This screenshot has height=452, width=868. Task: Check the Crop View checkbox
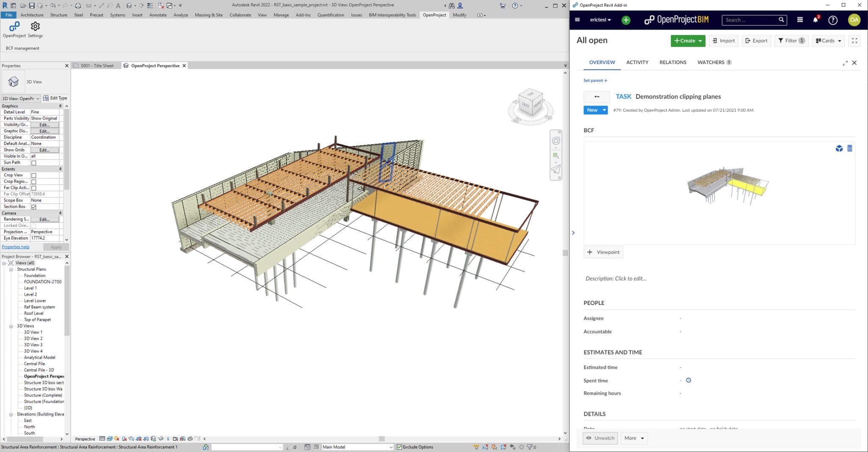click(34, 175)
